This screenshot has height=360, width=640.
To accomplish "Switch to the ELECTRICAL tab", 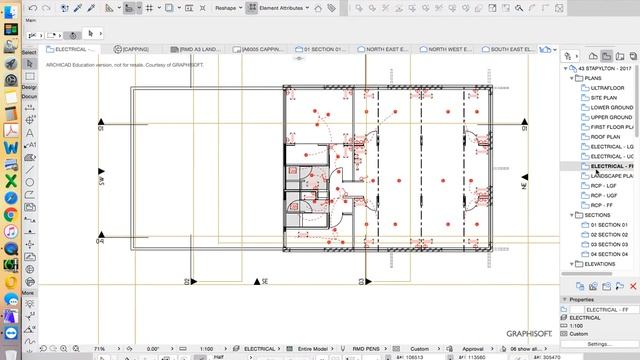I will 70,49.
